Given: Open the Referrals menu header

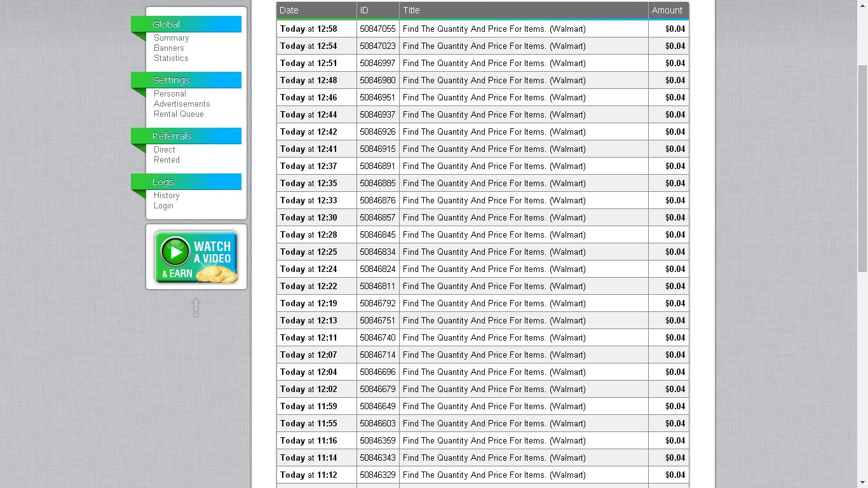Looking at the screenshot, I should tap(186, 136).
